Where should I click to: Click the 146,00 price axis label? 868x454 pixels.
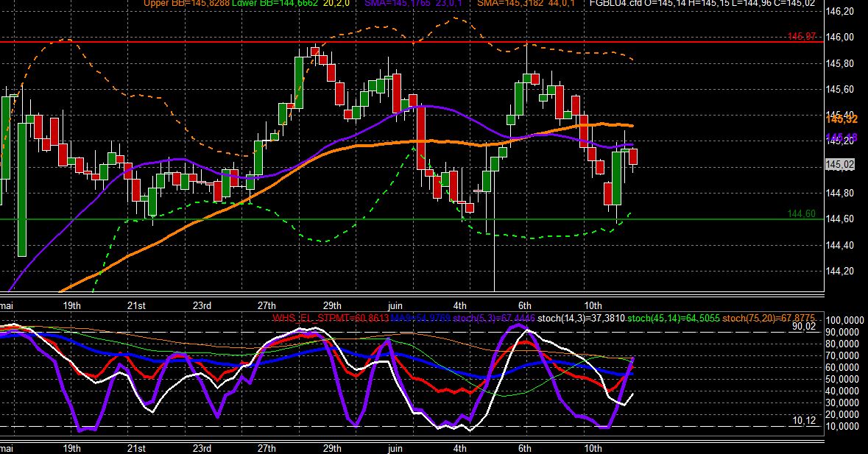[839, 37]
